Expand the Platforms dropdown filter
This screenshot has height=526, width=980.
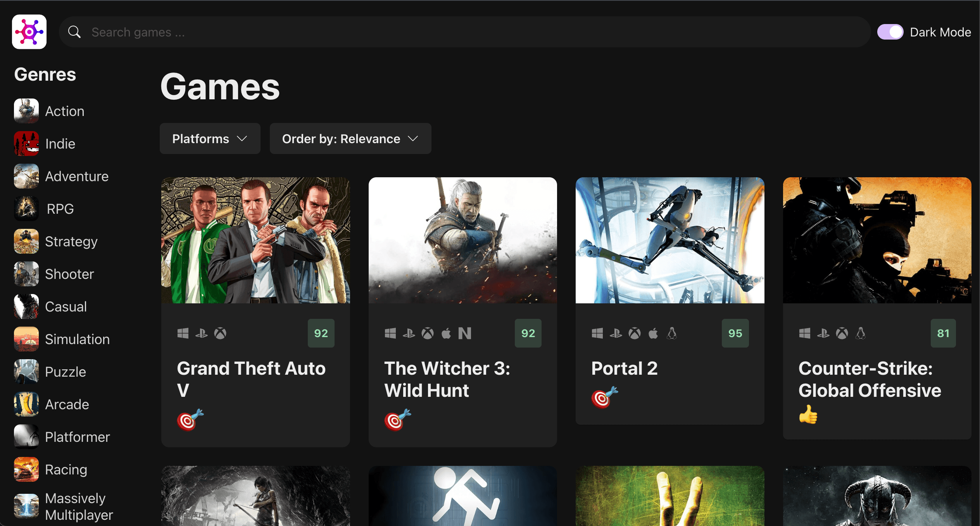pos(209,139)
